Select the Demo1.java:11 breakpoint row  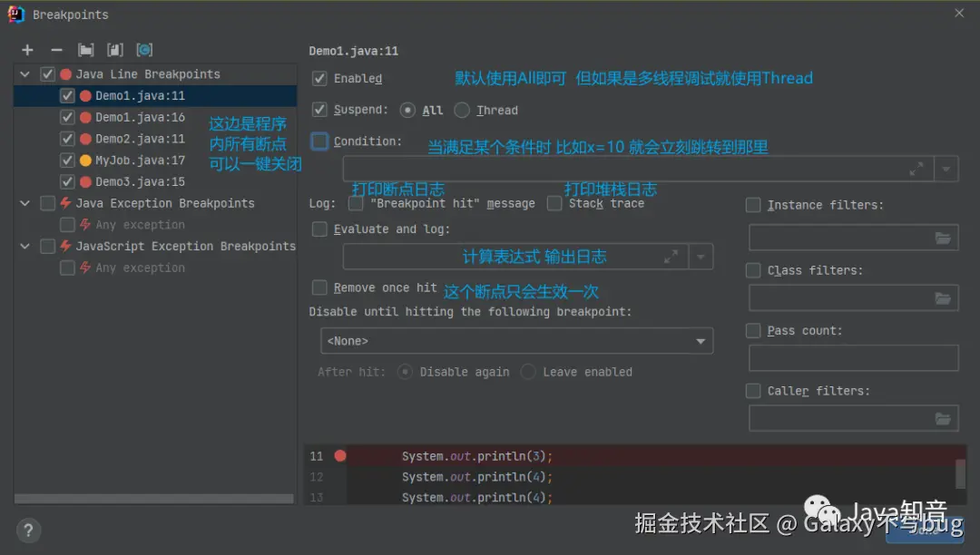point(155,95)
